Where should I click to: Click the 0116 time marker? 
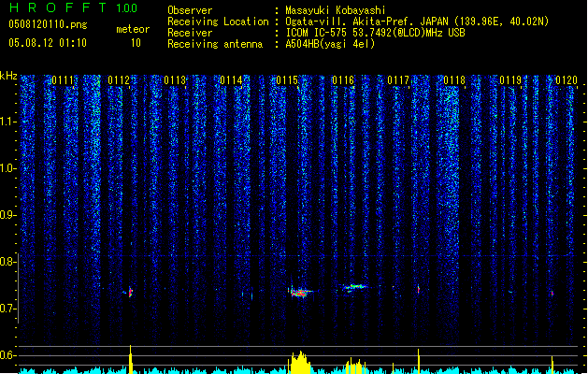[x=343, y=80]
